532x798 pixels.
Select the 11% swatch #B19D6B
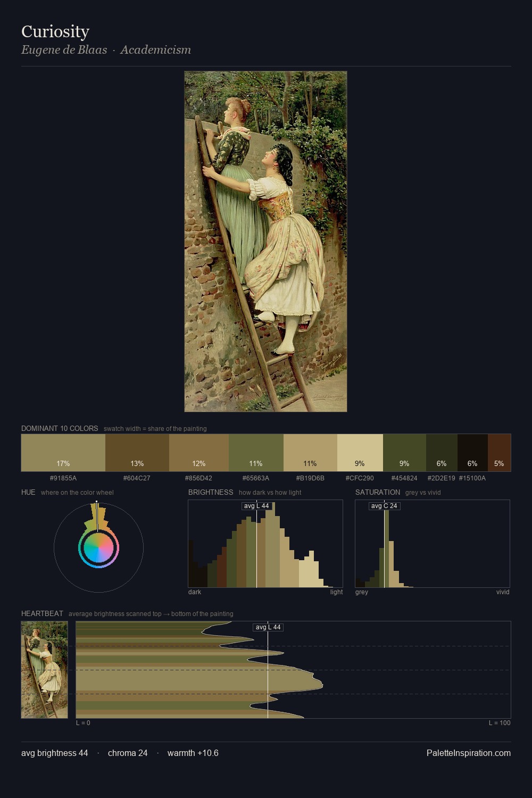coord(310,453)
